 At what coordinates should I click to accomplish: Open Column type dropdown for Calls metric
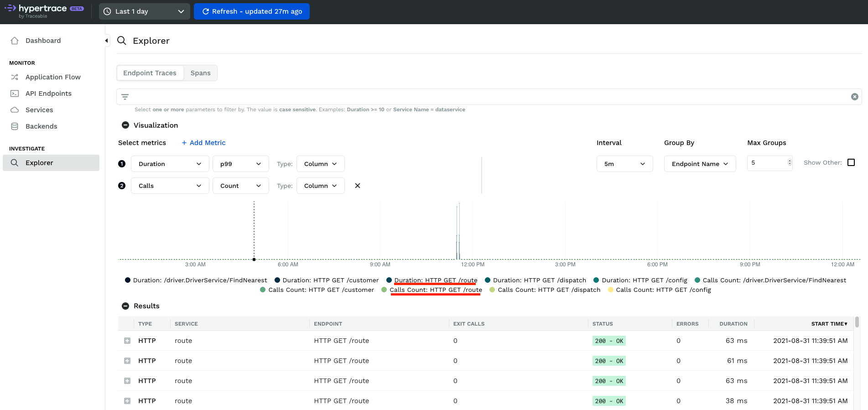click(321, 186)
